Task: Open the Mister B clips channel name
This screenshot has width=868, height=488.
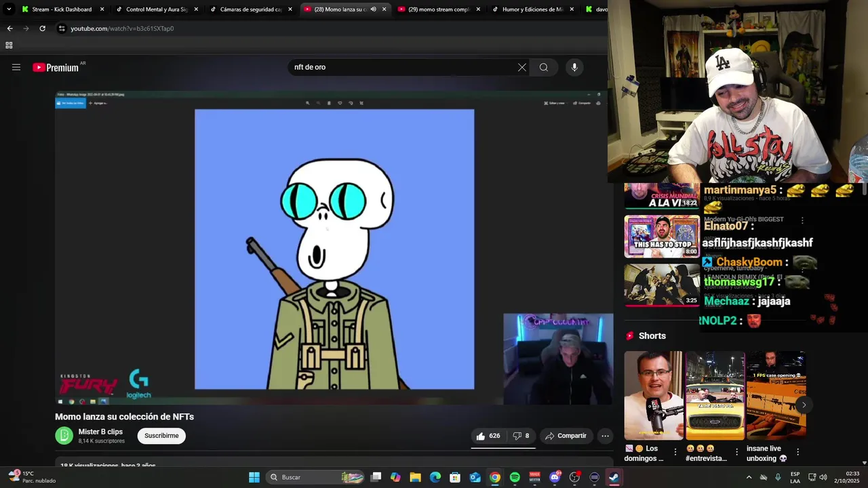Action: 100,432
